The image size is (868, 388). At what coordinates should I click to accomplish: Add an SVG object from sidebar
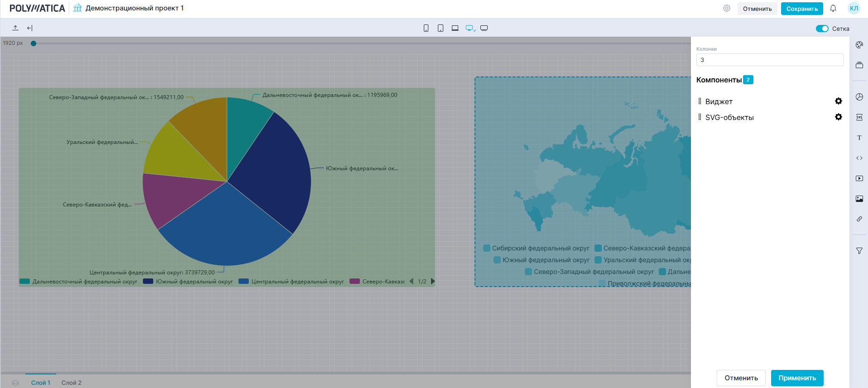(859, 117)
